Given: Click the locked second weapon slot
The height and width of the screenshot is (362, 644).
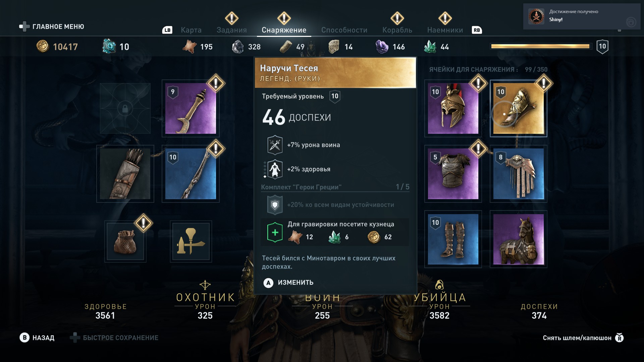Looking at the screenshot, I should tap(125, 109).
